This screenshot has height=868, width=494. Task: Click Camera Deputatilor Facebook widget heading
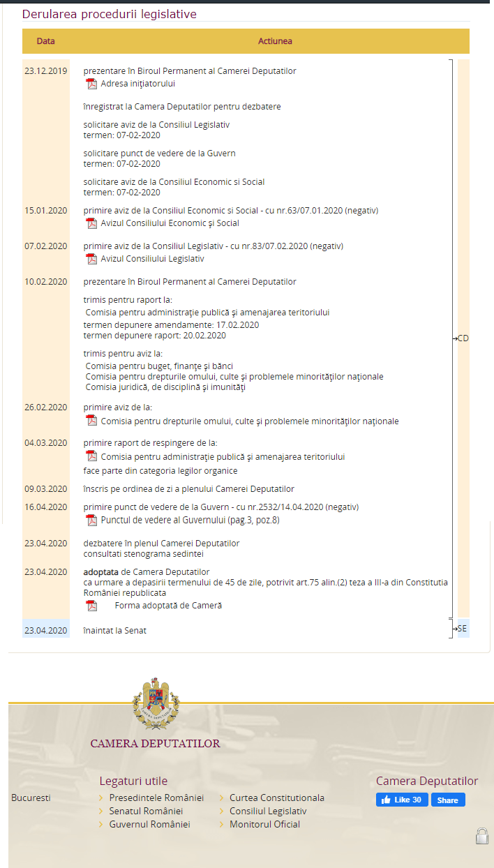coord(427,781)
